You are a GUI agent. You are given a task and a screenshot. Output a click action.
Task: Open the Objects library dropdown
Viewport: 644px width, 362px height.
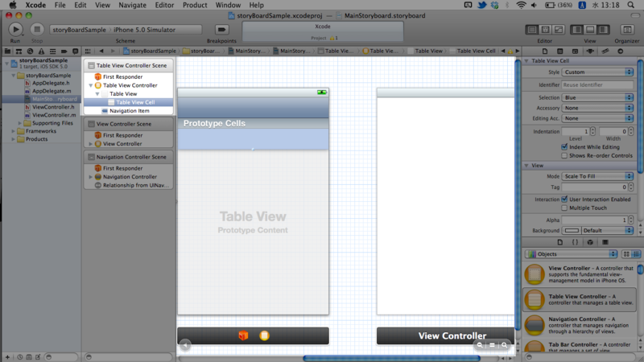(x=572, y=254)
